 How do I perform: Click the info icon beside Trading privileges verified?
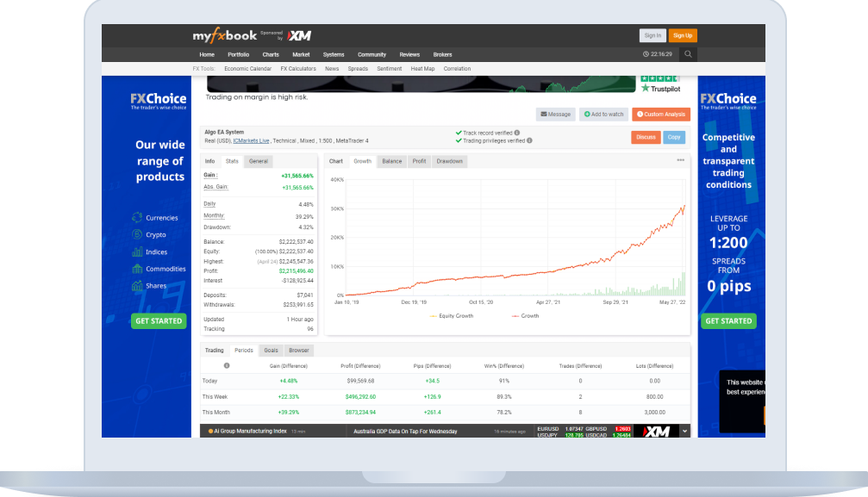coord(529,140)
